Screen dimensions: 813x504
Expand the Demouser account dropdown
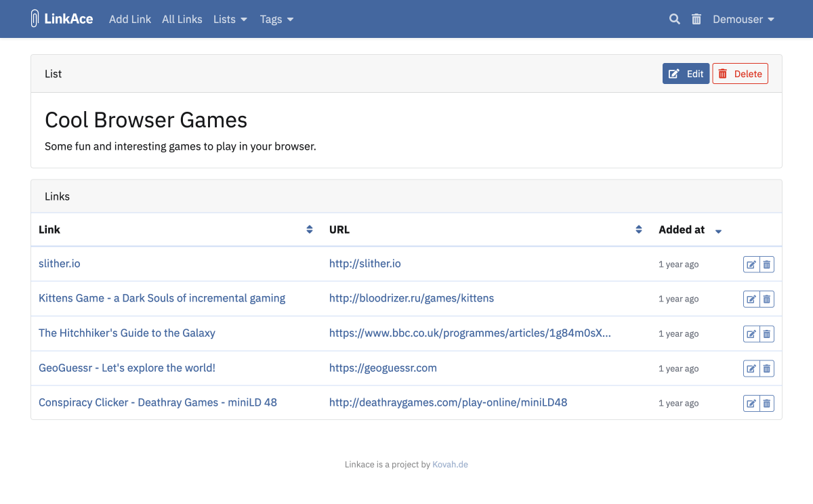point(743,19)
